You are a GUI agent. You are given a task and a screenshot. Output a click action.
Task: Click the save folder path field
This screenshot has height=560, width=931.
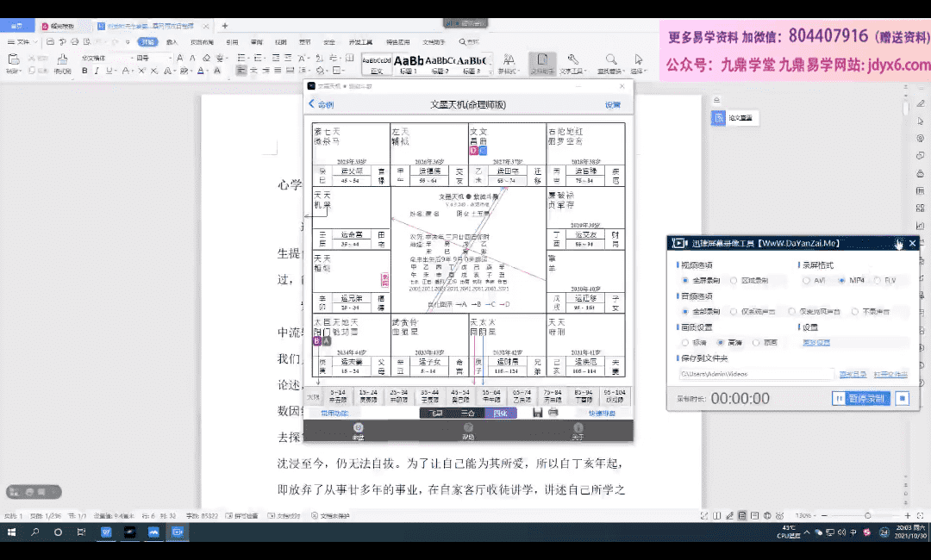tap(756, 374)
